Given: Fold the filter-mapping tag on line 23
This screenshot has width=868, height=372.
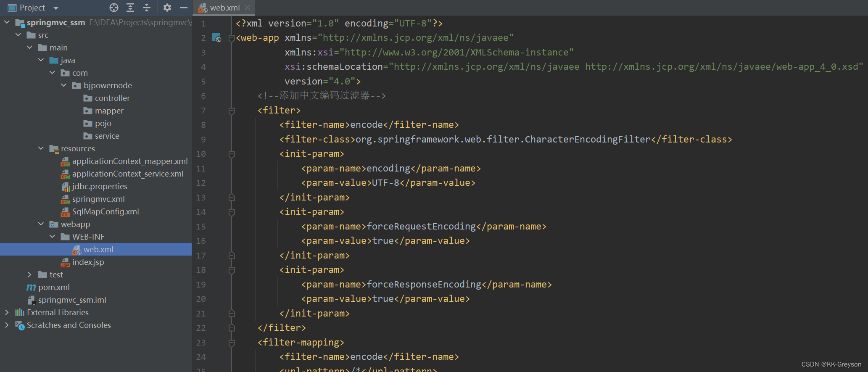Looking at the screenshot, I should [x=231, y=343].
